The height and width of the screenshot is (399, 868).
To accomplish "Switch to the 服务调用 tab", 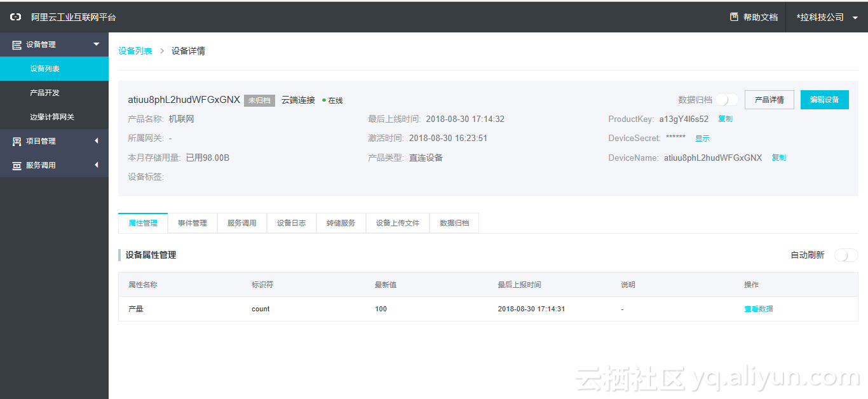I will (242, 223).
